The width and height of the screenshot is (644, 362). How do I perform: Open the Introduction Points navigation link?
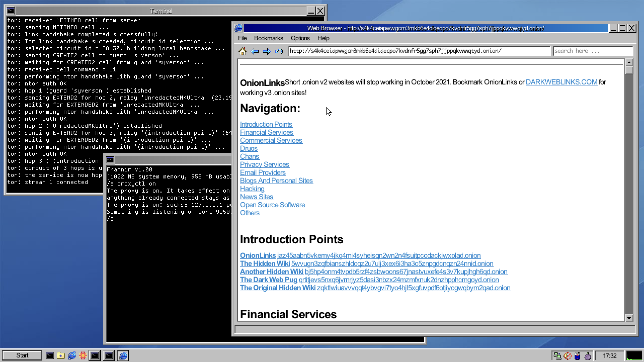point(266,124)
